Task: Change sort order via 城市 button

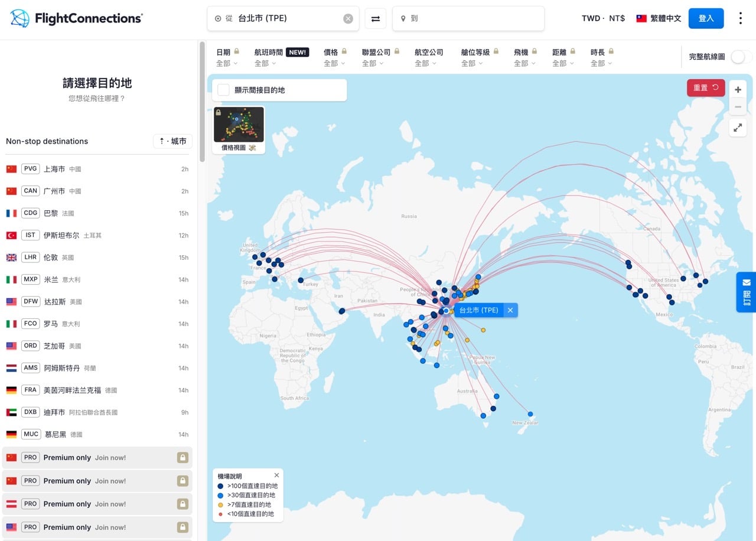Action: pyautogui.click(x=172, y=141)
